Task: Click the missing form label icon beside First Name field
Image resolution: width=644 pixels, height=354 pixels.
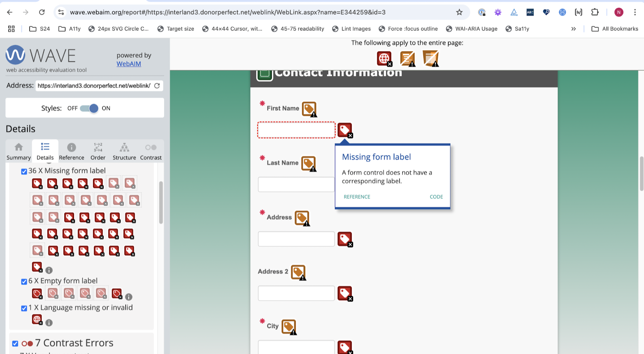Action: 345,130
